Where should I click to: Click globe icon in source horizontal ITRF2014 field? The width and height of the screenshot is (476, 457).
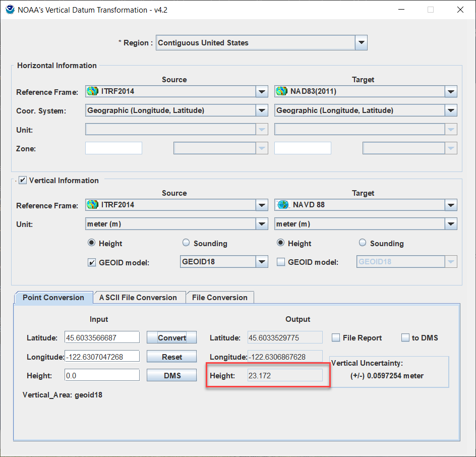[92, 92]
